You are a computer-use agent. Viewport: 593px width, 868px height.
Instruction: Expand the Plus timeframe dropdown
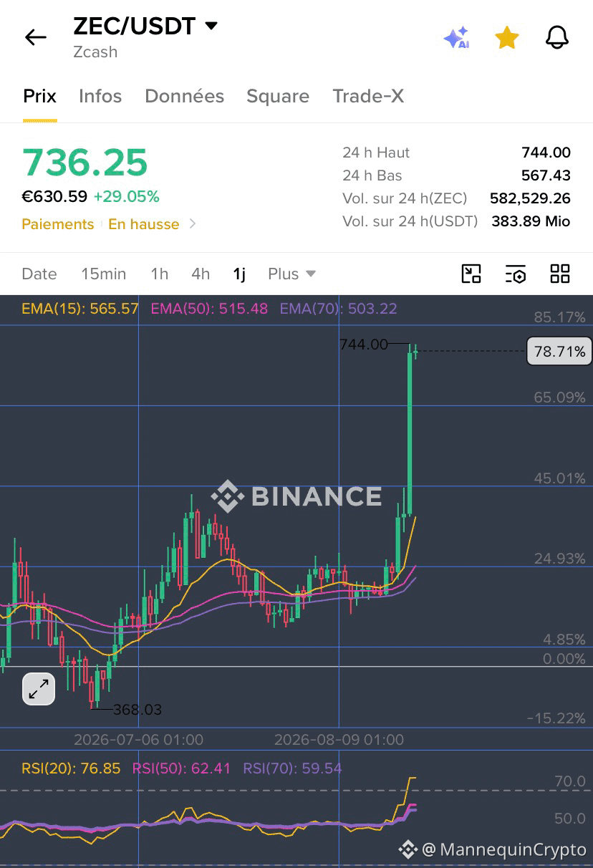click(291, 274)
